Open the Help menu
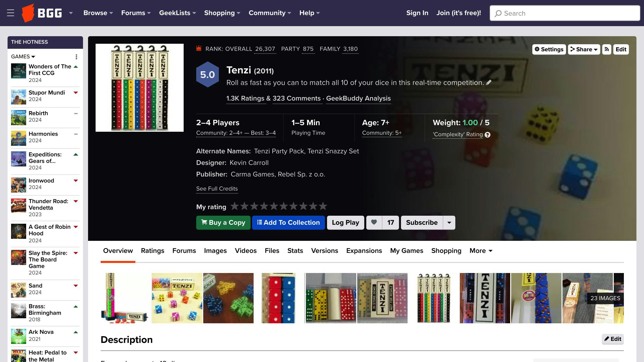This screenshot has width=644, height=362. tap(309, 13)
